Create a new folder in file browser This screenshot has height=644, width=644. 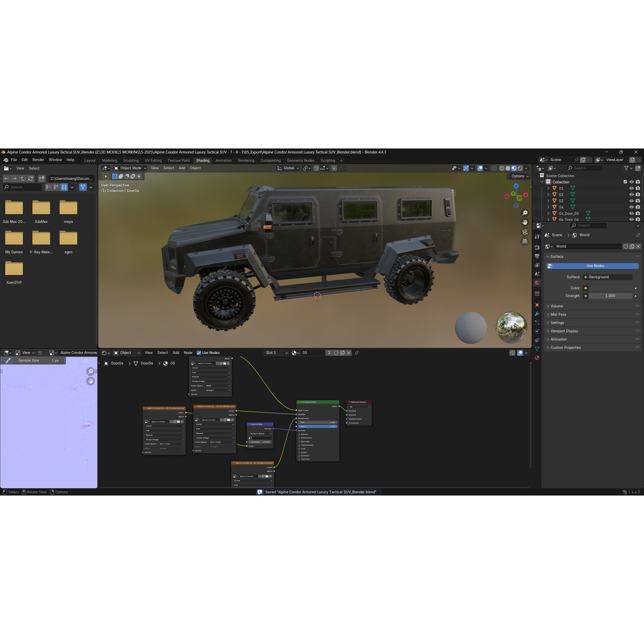click(x=42, y=179)
